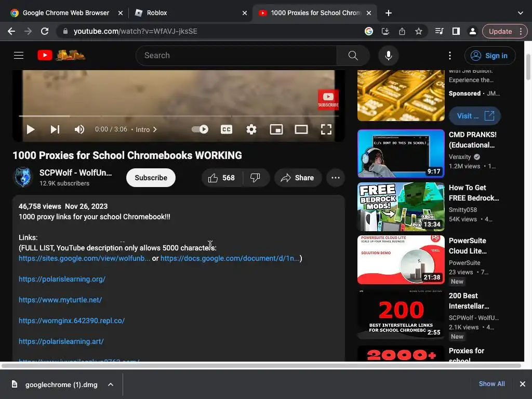Click the horizontal page scrollbar
Viewport: 532px width, 399px height.
pos(261,366)
